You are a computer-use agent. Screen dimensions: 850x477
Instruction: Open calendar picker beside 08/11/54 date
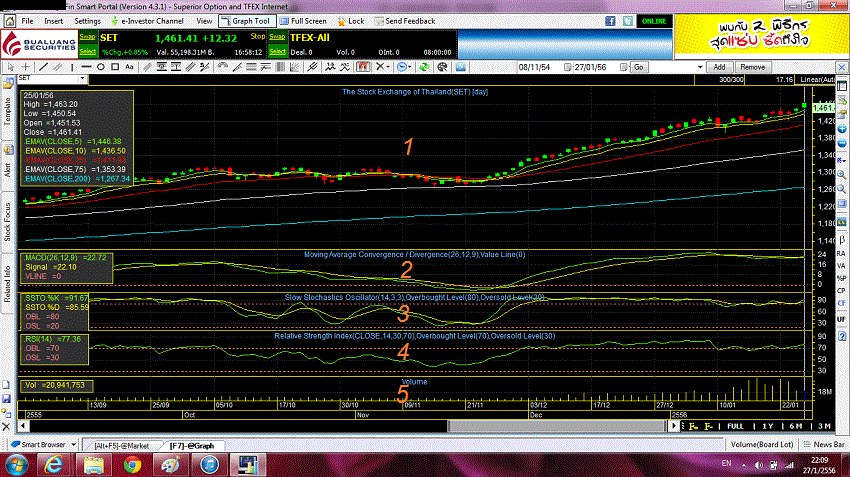click(568, 67)
